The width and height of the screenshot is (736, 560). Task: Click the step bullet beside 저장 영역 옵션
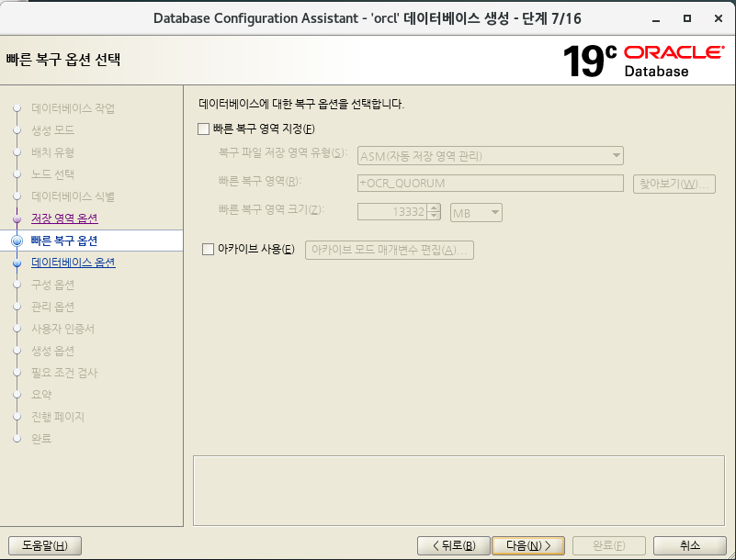click(17, 218)
